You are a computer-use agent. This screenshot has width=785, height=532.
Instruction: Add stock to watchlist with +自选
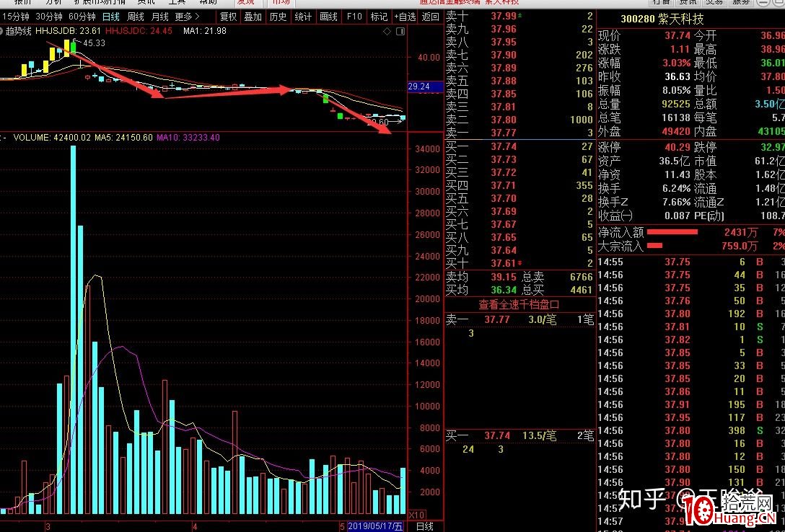405,17
